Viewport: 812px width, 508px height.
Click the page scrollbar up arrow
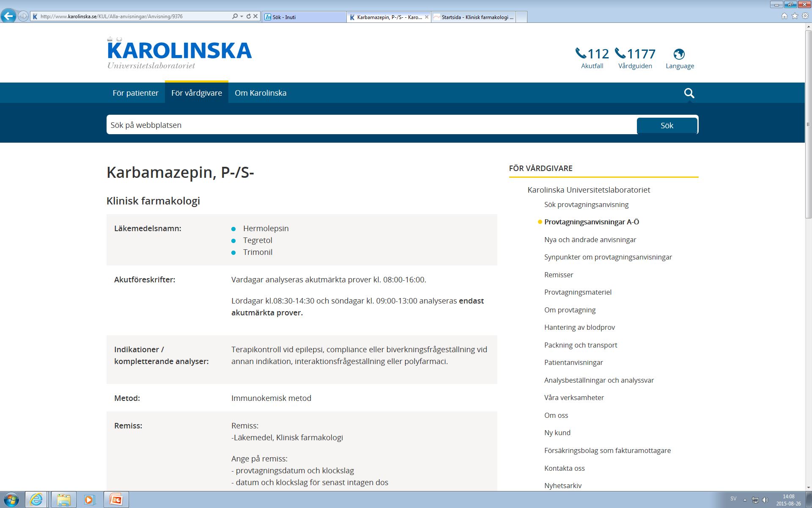pyautogui.click(x=808, y=27)
